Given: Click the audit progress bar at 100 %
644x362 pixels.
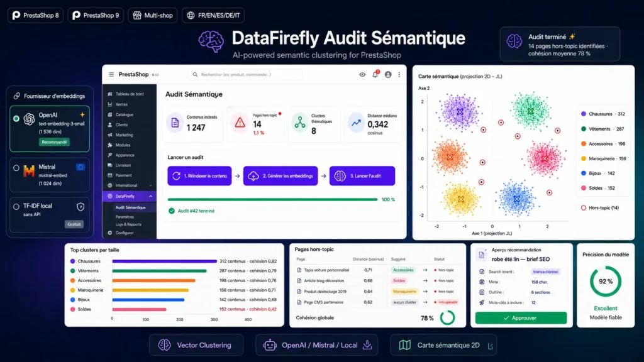Looking at the screenshot, I should (x=273, y=199).
